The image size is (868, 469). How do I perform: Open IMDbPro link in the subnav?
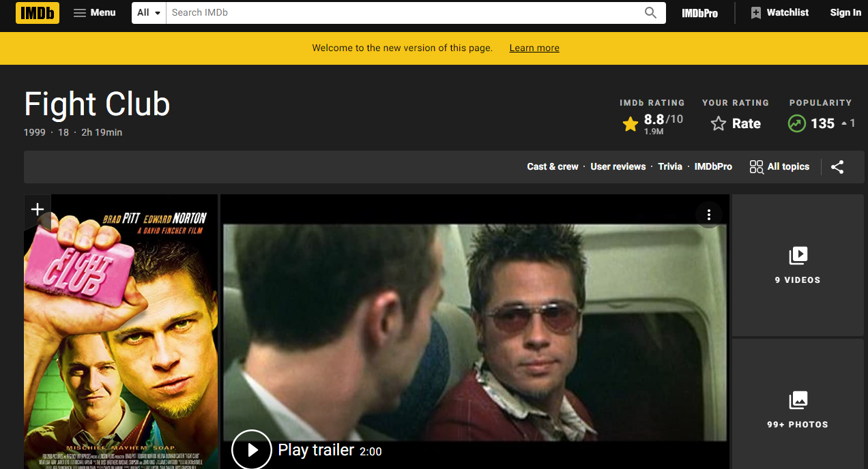(x=713, y=166)
